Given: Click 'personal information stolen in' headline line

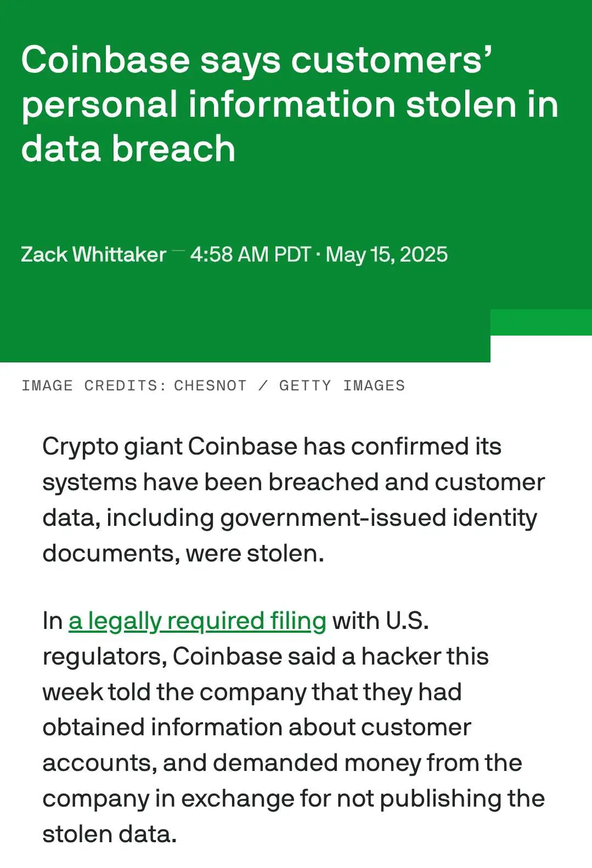Looking at the screenshot, I should coord(290,104).
